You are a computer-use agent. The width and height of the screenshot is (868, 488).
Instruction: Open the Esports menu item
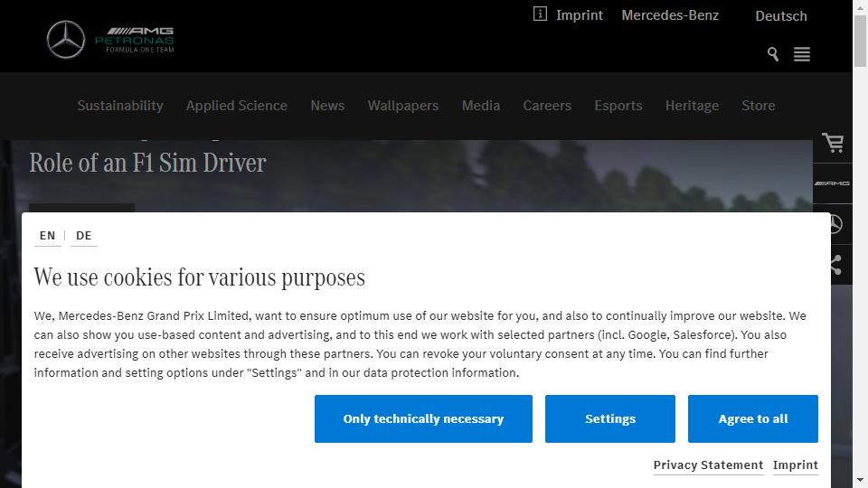(x=618, y=106)
